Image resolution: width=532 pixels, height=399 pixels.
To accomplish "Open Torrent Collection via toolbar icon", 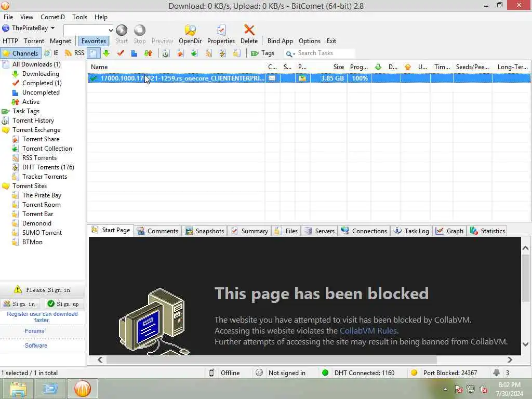I will coord(194,53).
